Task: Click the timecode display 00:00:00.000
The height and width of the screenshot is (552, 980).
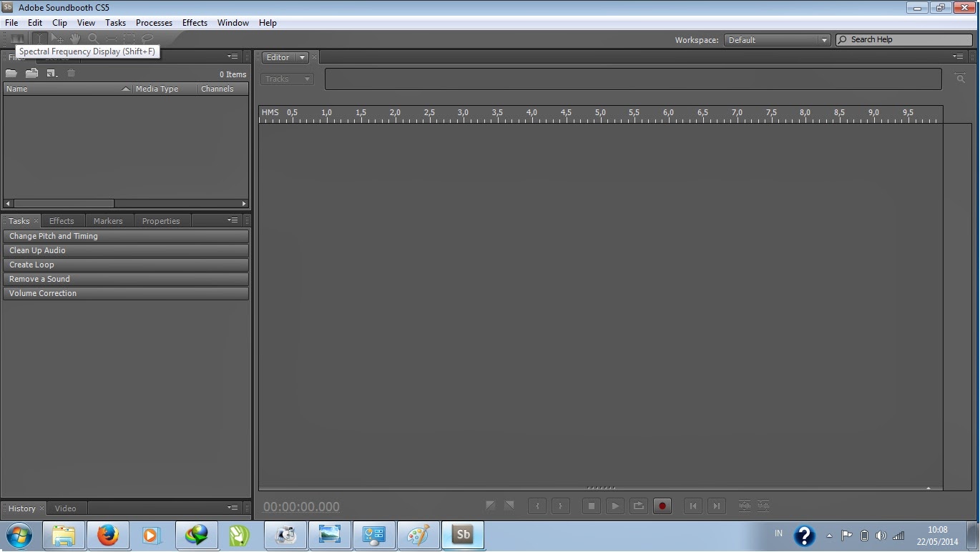Action: [301, 507]
